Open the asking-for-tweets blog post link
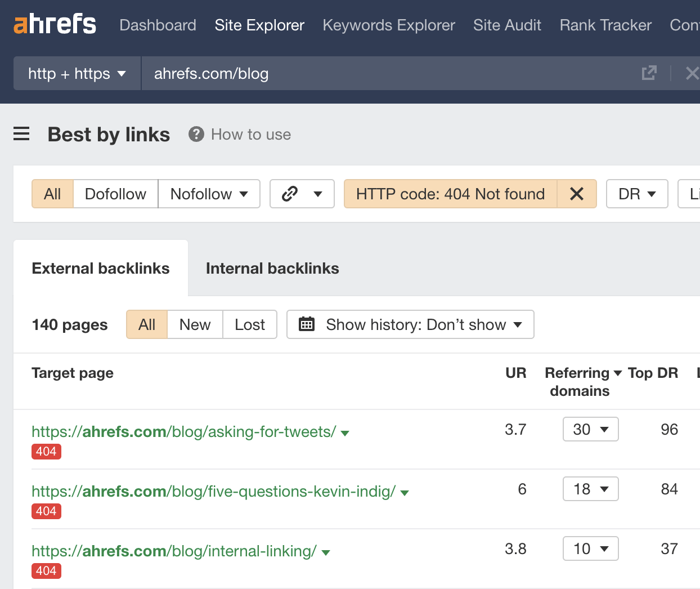 tap(182, 431)
